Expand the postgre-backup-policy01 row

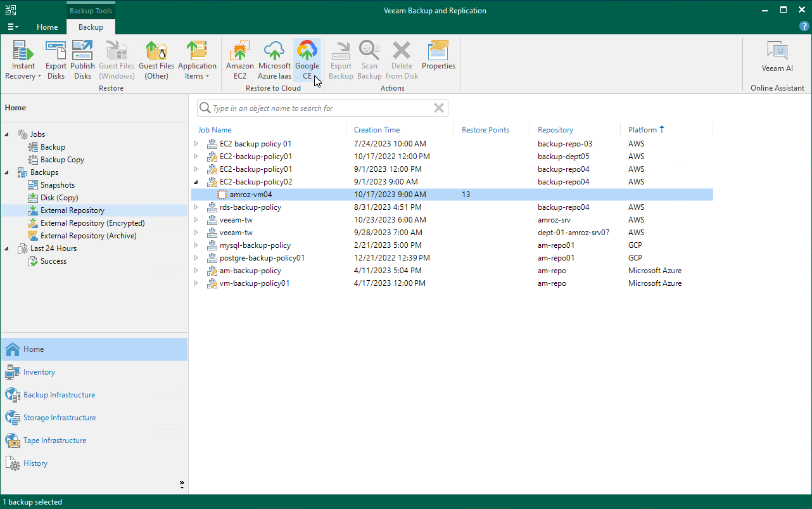click(196, 258)
